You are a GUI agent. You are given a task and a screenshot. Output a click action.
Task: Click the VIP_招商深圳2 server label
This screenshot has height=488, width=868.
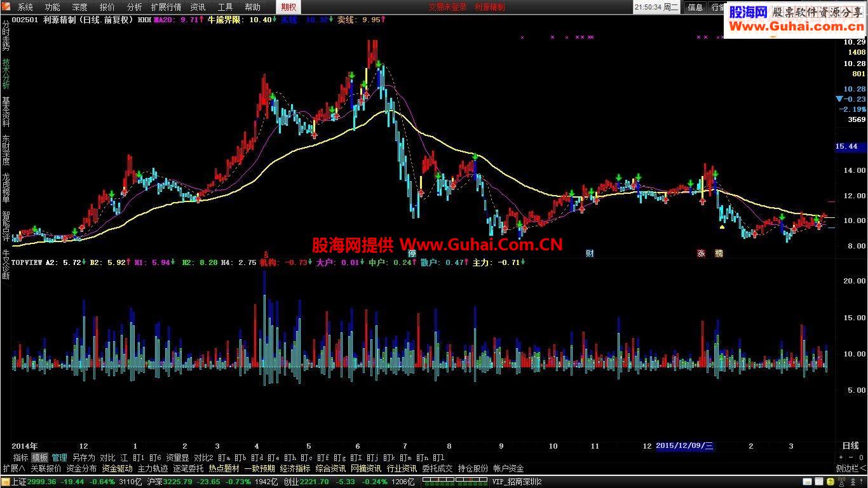(x=517, y=482)
